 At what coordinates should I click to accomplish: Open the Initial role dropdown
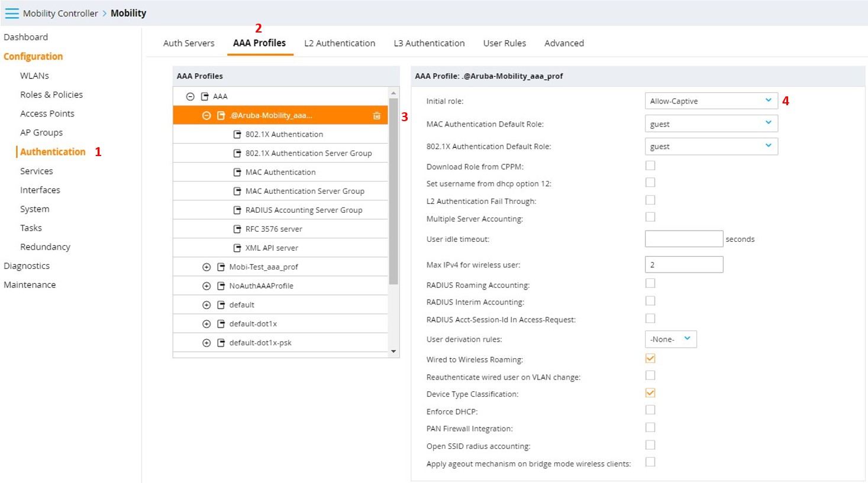pyautogui.click(x=711, y=101)
